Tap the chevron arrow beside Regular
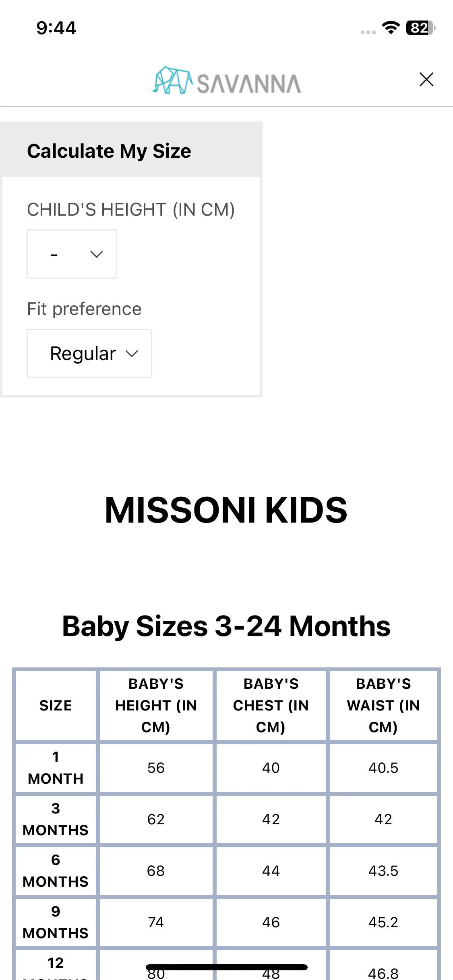This screenshot has width=453, height=980. click(x=132, y=354)
